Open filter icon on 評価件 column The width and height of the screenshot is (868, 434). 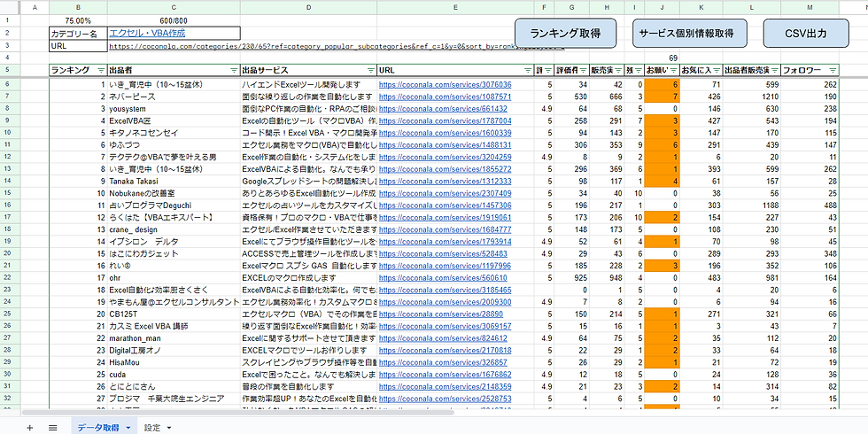[x=583, y=70]
